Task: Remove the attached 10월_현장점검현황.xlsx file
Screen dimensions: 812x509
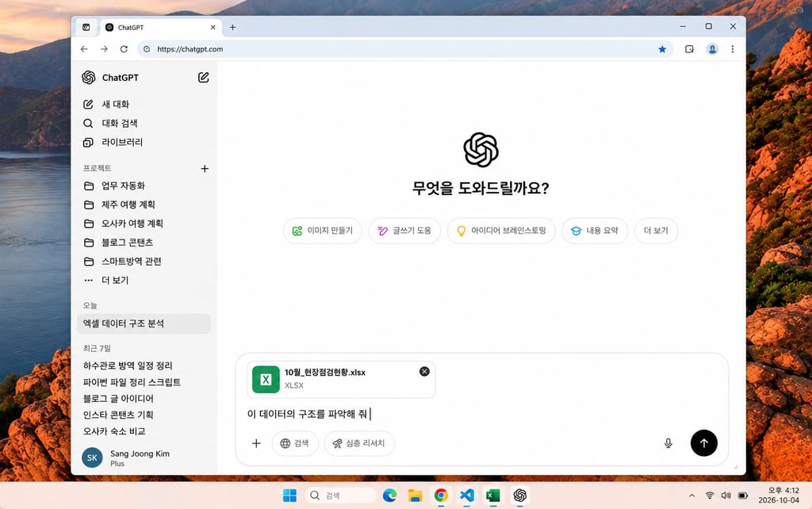Action: [x=424, y=371]
